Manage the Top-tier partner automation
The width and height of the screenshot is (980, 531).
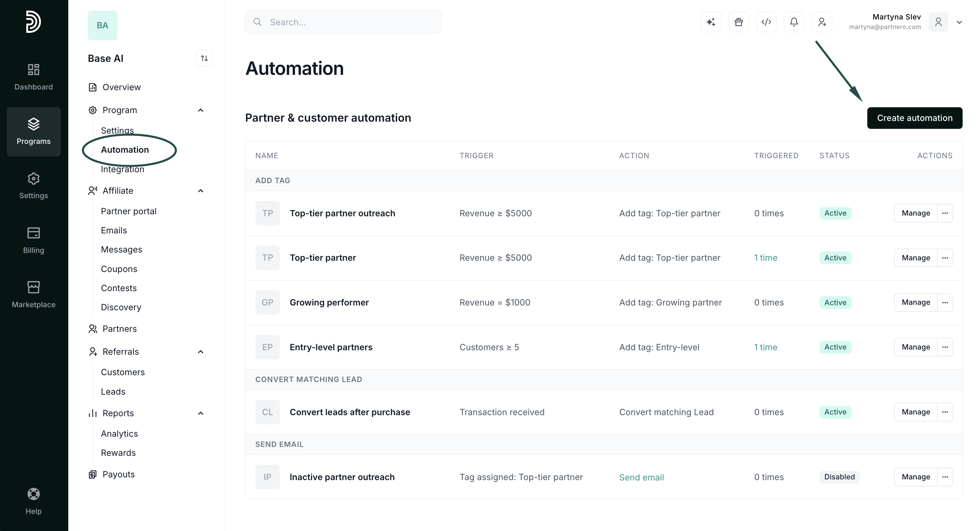[916, 258]
